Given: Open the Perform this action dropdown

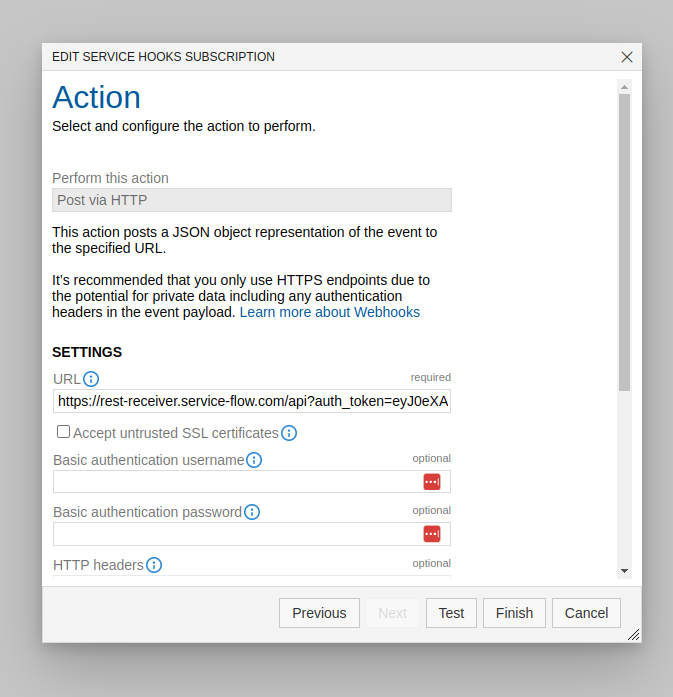Looking at the screenshot, I should click(x=252, y=200).
